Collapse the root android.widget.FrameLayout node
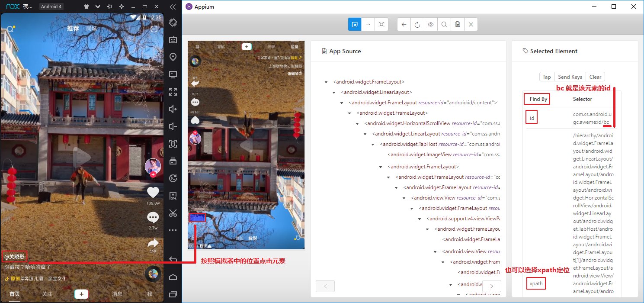The height and width of the screenshot is (303, 644). [327, 82]
